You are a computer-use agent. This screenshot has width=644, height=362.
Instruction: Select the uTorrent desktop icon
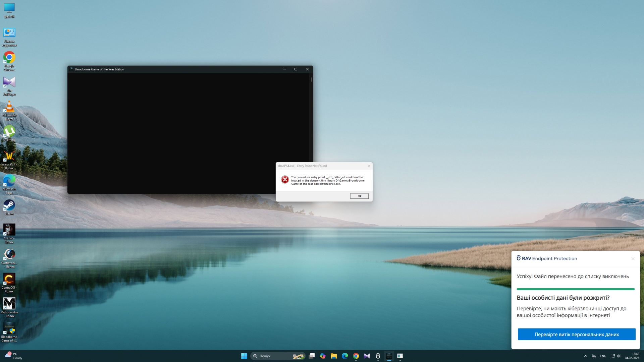point(9,132)
